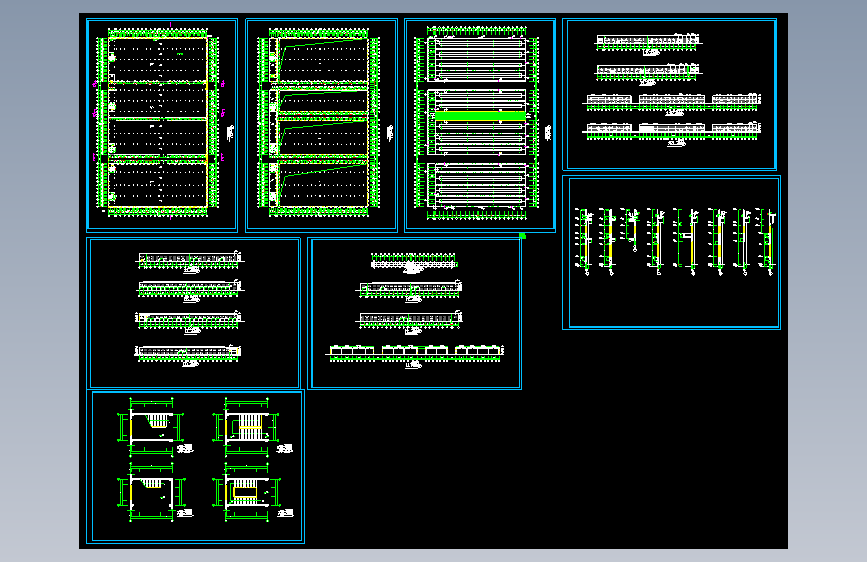The height and width of the screenshot is (562, 867).
Task: Select the plan sheet with green diagonal lines
Action: pyautogui.click(x=321, y=125)
